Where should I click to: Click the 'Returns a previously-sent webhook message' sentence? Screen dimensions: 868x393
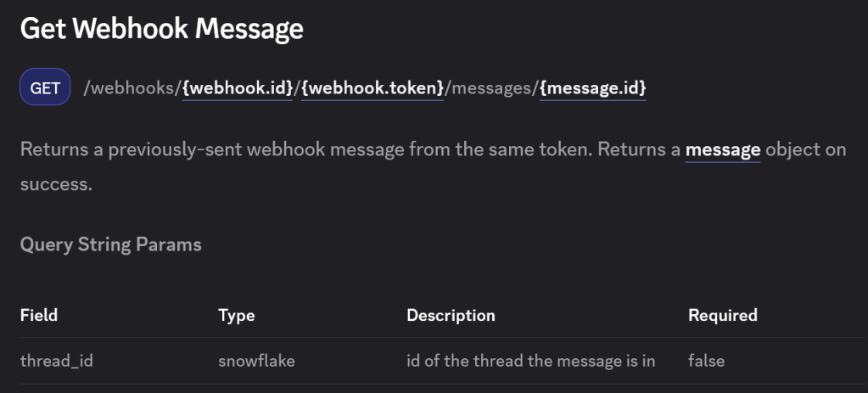(x=255, y=150)
